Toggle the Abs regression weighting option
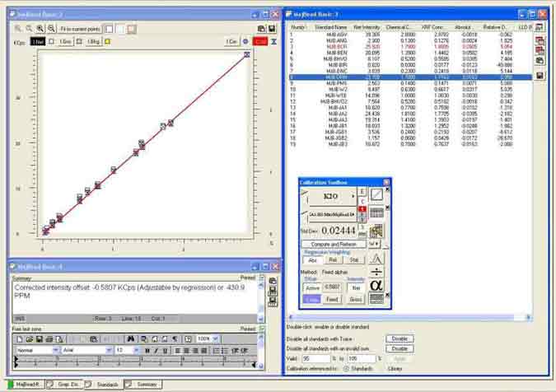The width and height of the screenshot is (556, 392). click(x=312, y=259)
